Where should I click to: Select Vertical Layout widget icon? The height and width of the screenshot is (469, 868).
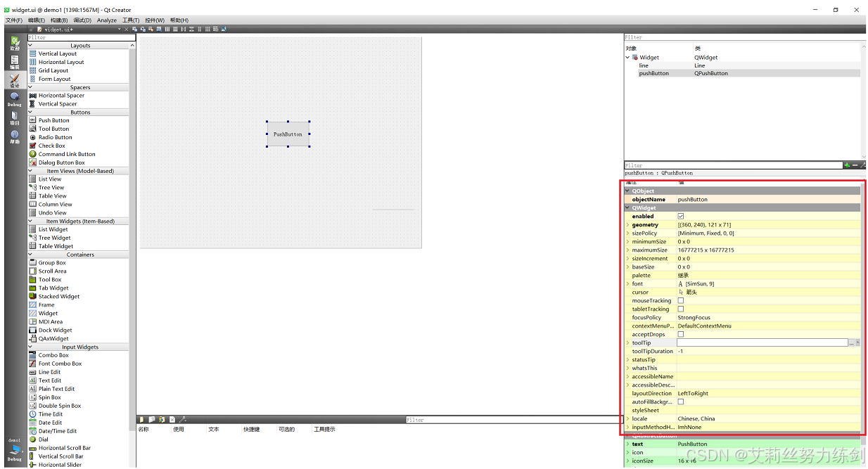pyautogui.click(x=32, y=53)
